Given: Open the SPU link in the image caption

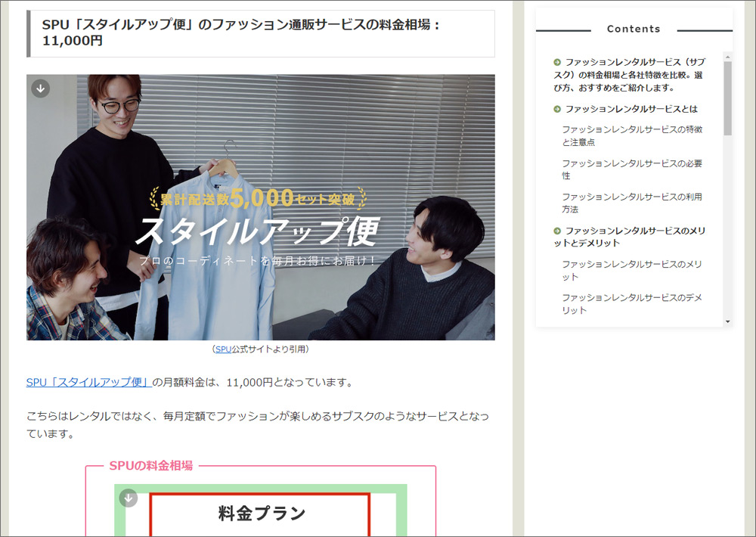Looking at the screenshot, I should 223,349.
